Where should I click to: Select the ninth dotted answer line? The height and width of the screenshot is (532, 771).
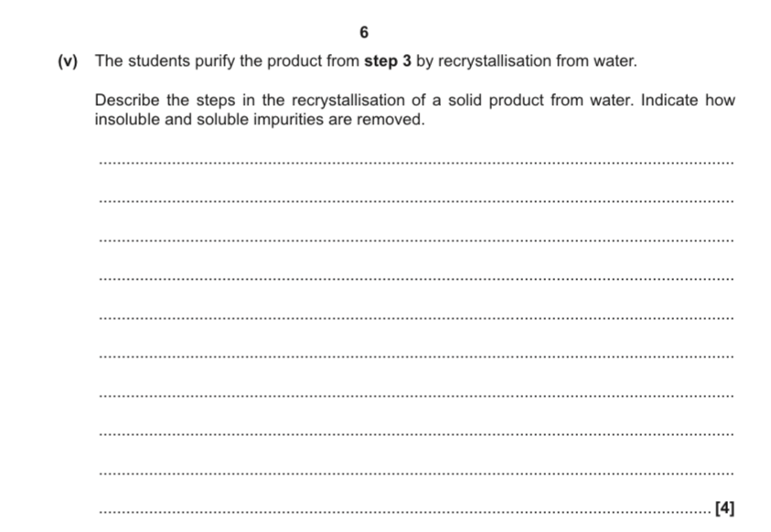pyautogui.click(x=414, y=473)
